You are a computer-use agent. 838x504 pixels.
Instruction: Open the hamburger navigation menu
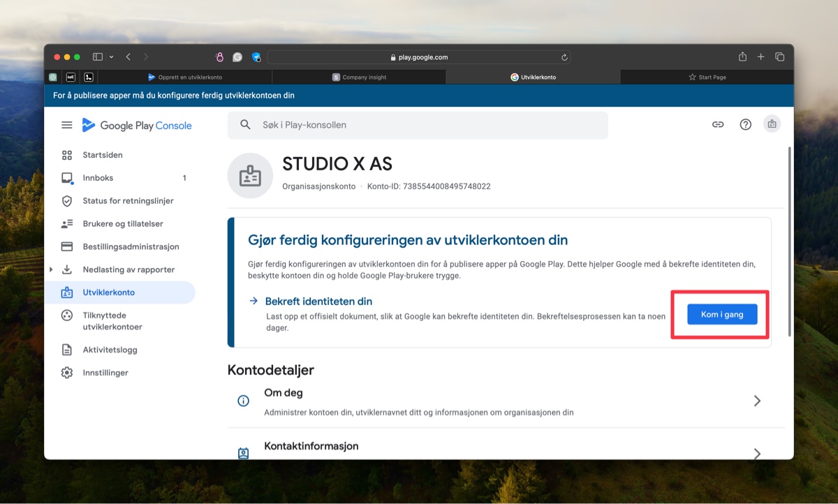pyautogui.click(x=67, y=125)
